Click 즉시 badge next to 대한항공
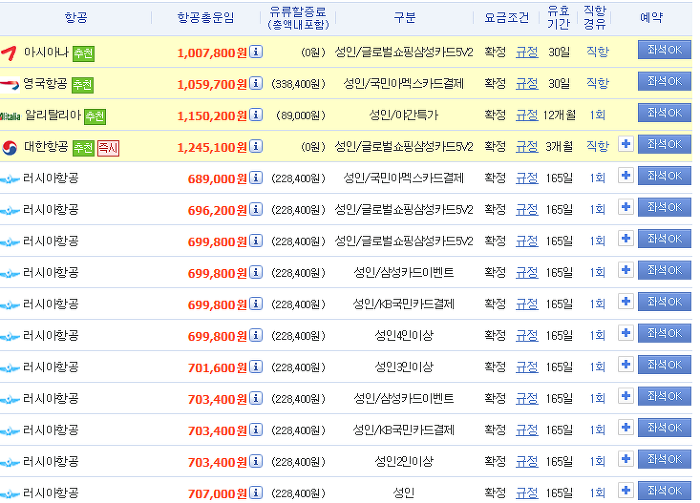The height and width of the screenshot is (503, 700). point(108,148)
